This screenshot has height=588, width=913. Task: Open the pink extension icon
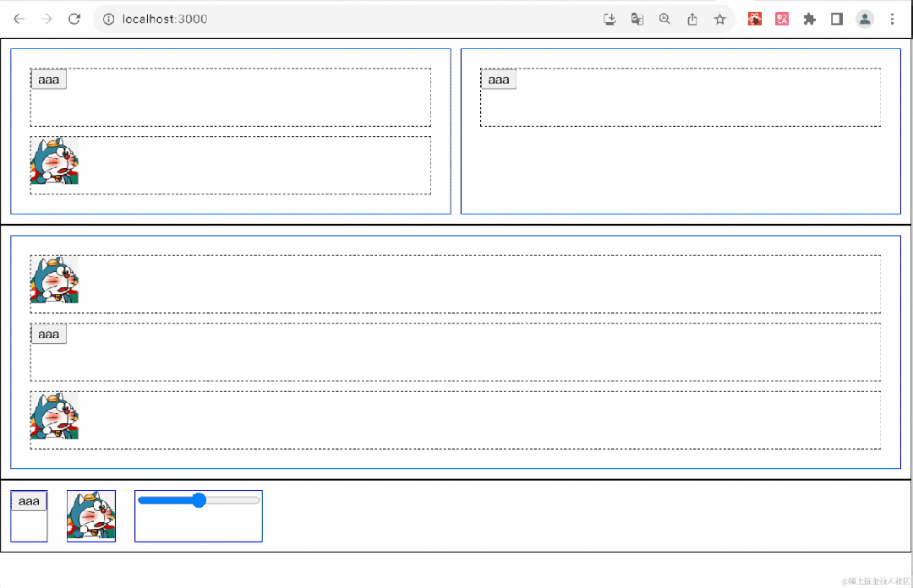pyautogui.click(x=782, y=19)
